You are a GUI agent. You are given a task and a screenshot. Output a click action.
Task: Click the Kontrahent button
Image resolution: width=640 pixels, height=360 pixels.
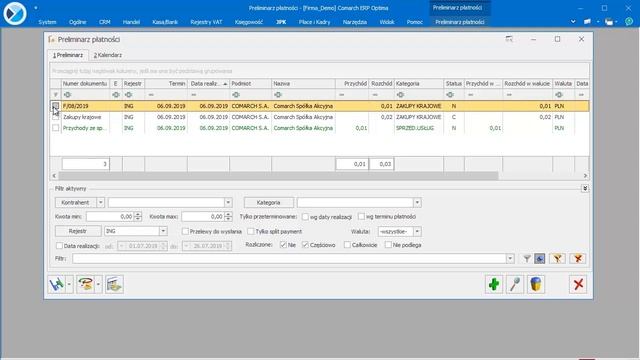pyautogui.click(x=76, y=202)
